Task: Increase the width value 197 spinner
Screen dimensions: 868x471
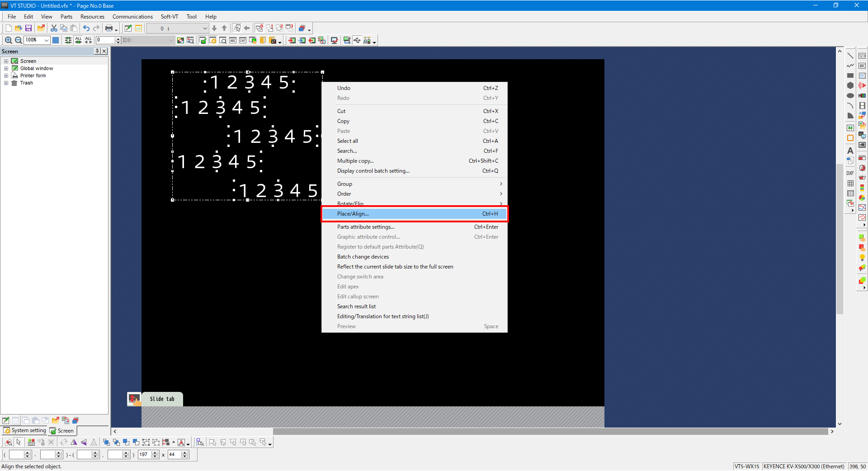Action: 156,452
